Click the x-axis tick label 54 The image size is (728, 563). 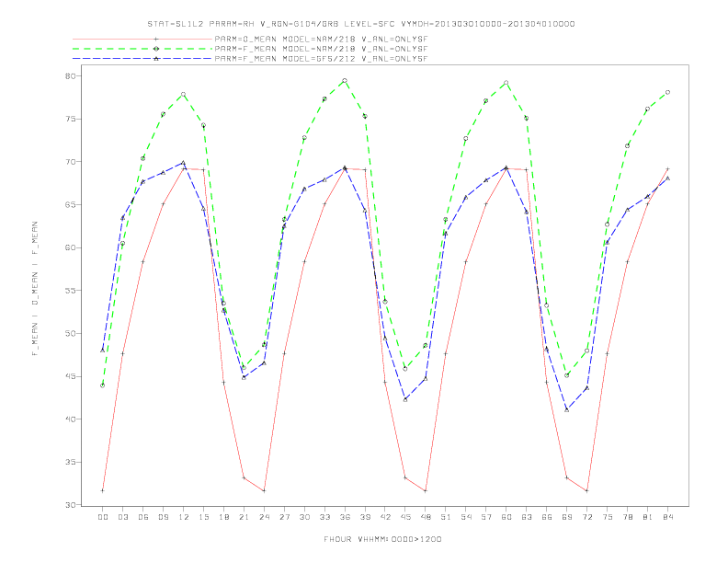(x=466, y=517)
